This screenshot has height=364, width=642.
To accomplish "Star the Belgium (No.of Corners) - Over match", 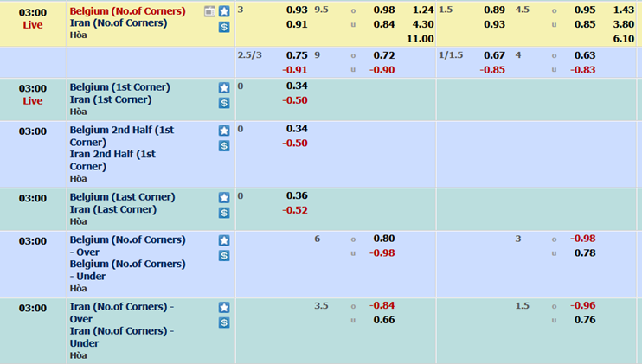I will (x=224, y=240).
